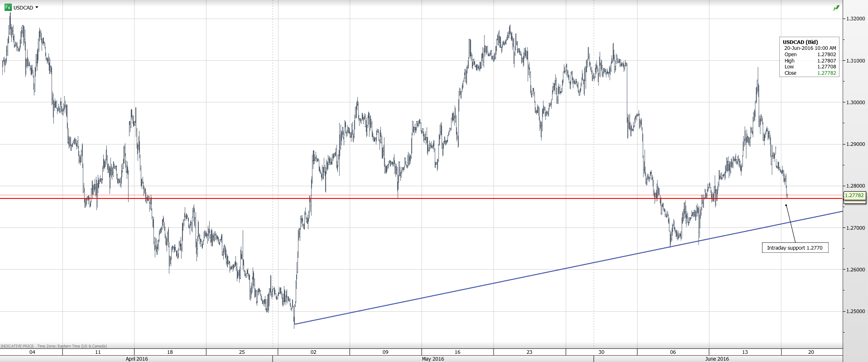Click the green chart icon in top-right corner
Screen dimensions: 868x362
click(836, 8)
